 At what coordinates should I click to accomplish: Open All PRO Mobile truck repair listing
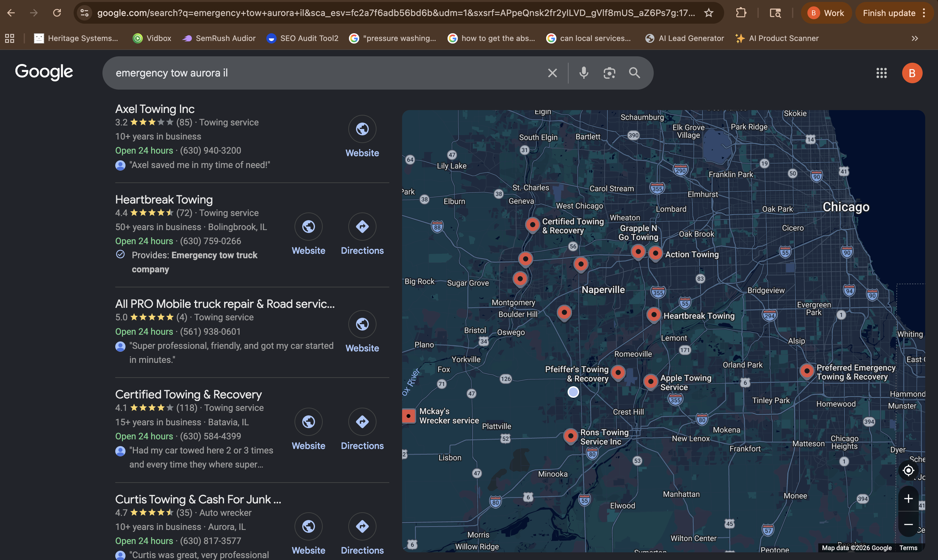pyautogui.click(x=225, y=304)
